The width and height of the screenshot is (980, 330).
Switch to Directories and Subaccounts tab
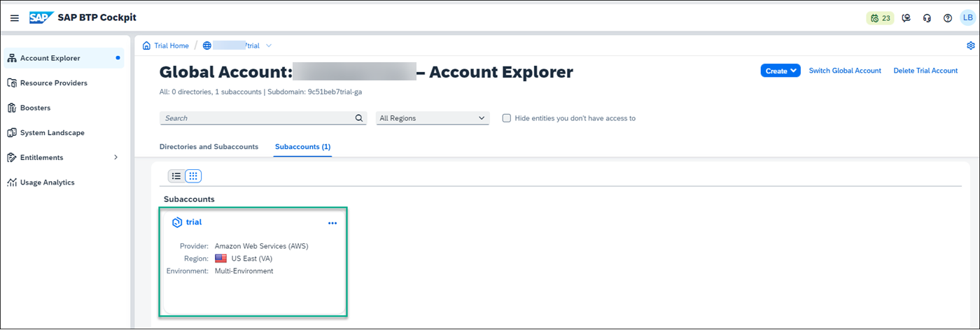(209, 147)
